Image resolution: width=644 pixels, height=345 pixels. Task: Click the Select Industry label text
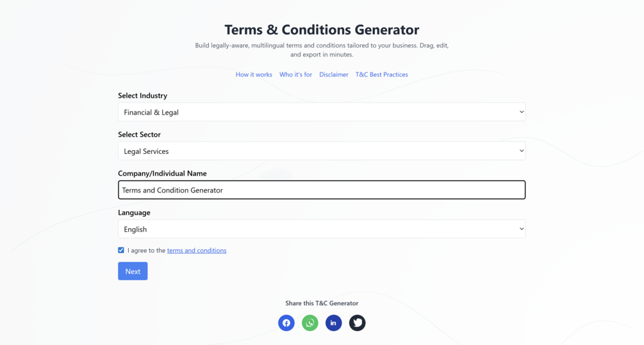[x=142, y=96]
